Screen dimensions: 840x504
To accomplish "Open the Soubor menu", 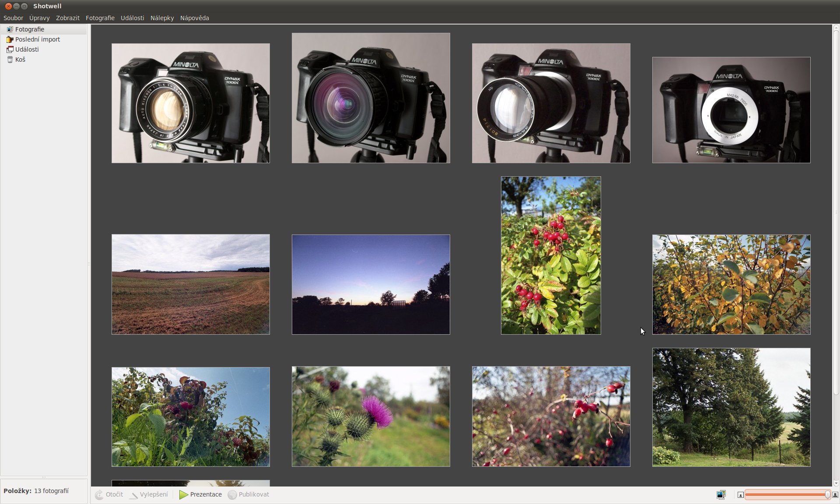I will (13, 18).
